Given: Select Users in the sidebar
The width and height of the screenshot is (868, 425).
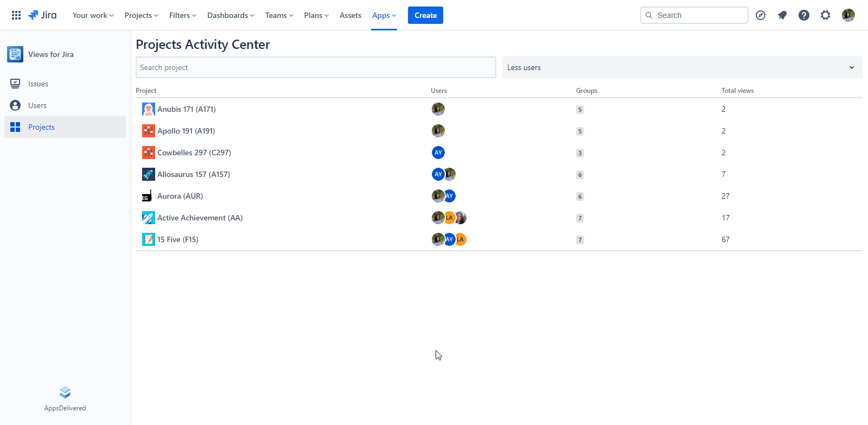Looking at the screenshot, I should click(x=37, y=105).
